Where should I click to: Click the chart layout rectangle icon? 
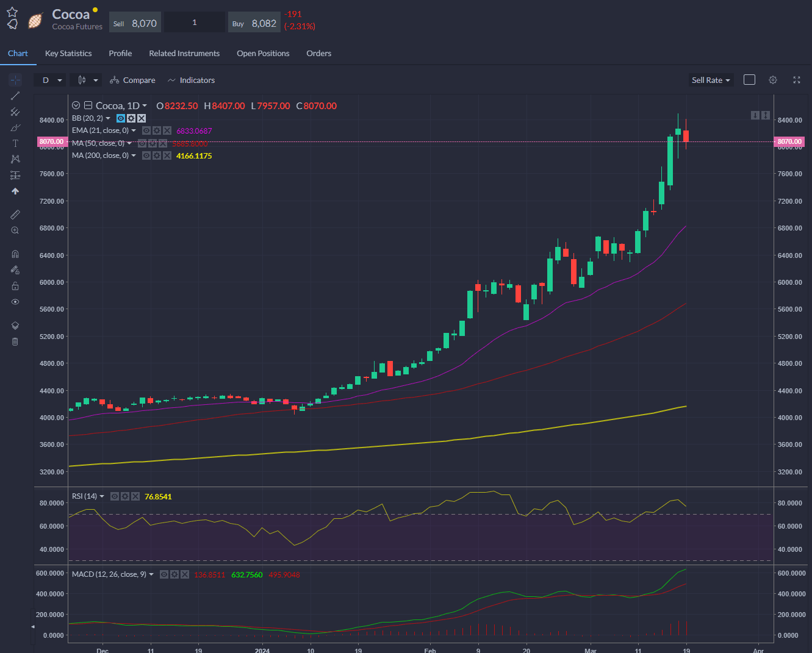750,80
